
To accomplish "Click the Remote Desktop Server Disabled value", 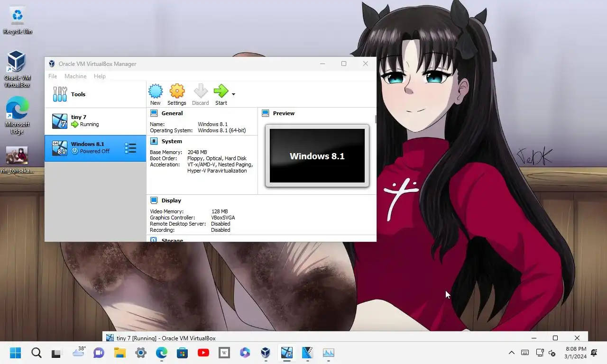I will [x=221, y=224].
